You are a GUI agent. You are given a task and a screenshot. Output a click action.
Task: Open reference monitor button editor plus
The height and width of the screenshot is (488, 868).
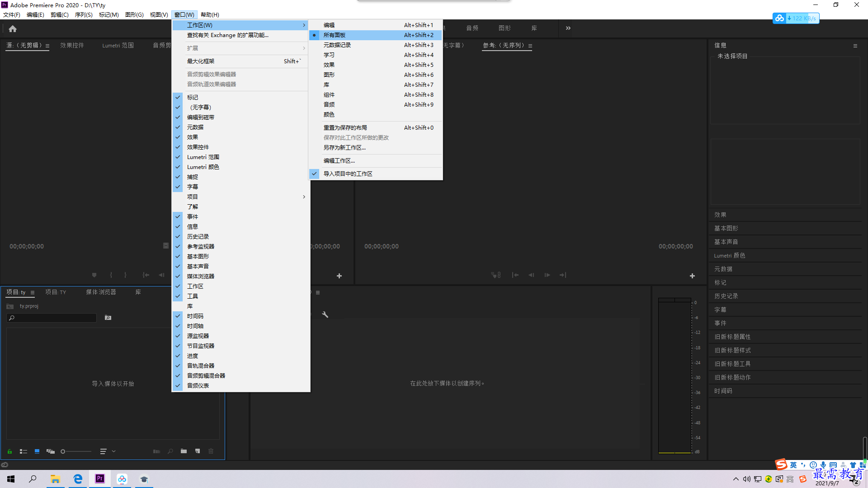click(692, 276)
